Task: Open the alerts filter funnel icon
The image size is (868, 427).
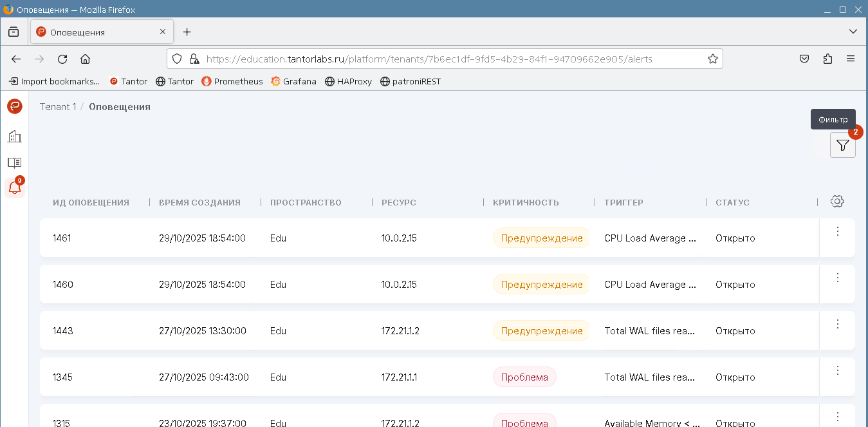Action: point(842,146)
